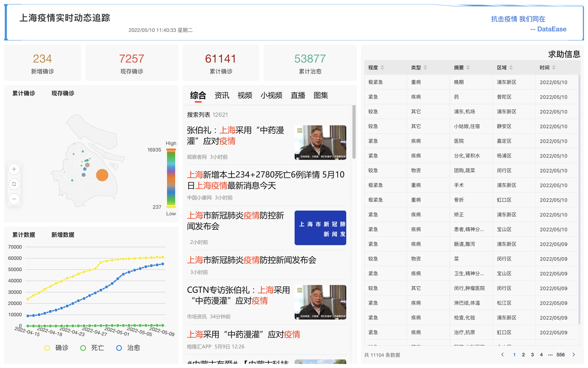Click the large orange bubble on Shanghai map
Viewport: 588px width, 368px height.
pos(102,175)
